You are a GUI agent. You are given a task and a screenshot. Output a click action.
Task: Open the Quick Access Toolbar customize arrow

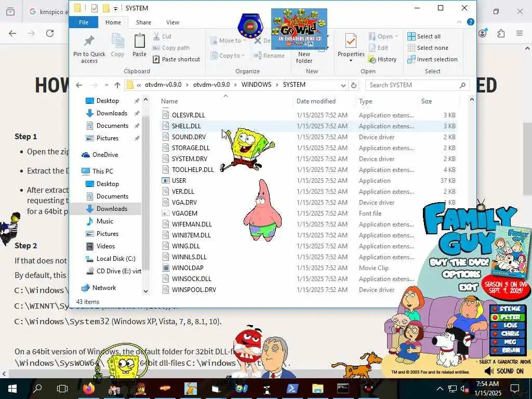[115, 8]
